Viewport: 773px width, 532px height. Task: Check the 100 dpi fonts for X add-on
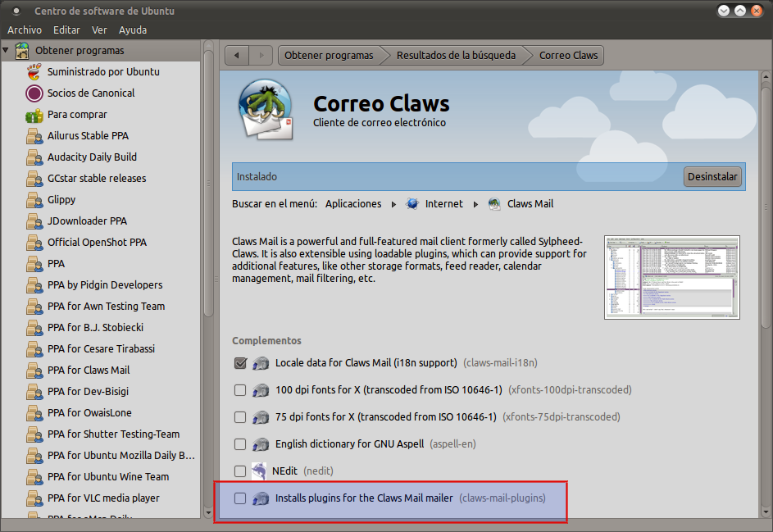[240, 390]
